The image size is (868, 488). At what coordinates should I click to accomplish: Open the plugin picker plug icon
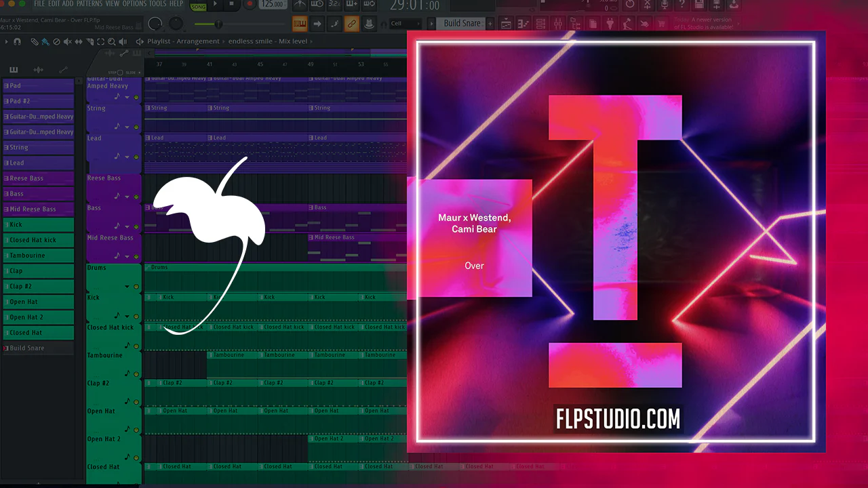[610, 24]
